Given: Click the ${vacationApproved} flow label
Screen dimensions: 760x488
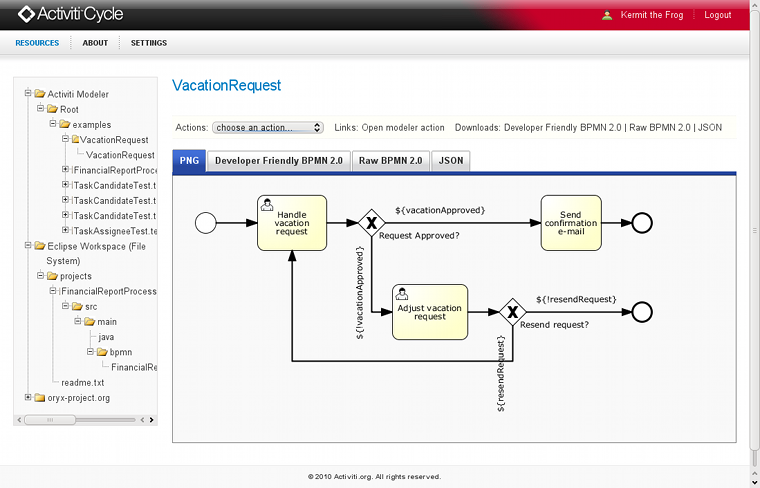Looking at the screenshot, I should [x=440, y=210].
